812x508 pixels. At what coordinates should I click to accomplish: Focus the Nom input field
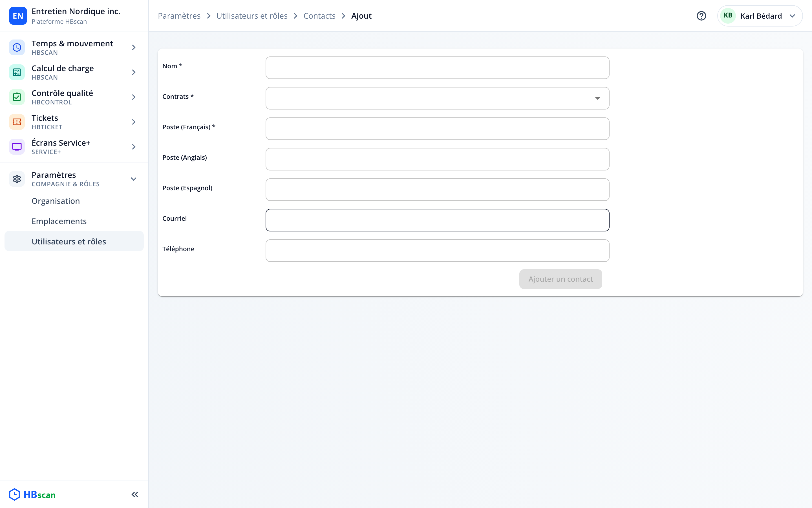pyautogui.click(x=437, y=68)
